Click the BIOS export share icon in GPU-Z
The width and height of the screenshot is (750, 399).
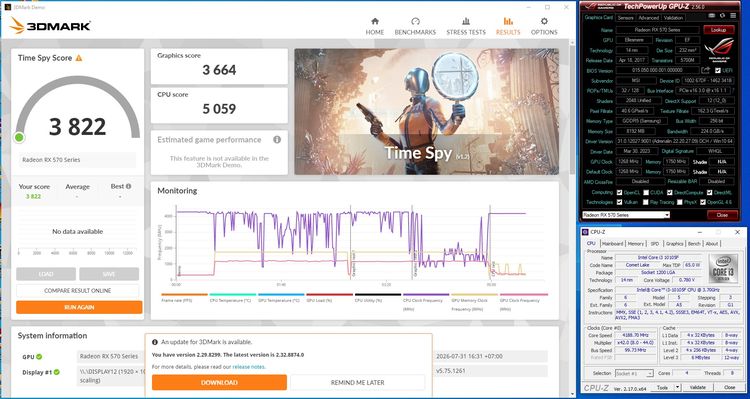706,70
